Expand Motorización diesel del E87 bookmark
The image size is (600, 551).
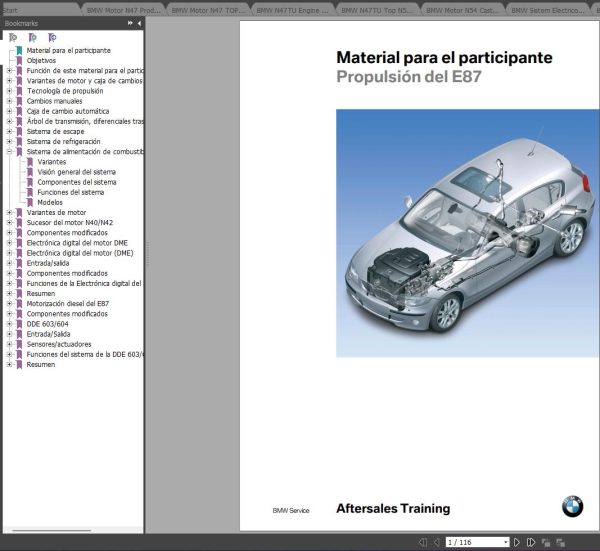pyautogui.click(x=10, y=304)
